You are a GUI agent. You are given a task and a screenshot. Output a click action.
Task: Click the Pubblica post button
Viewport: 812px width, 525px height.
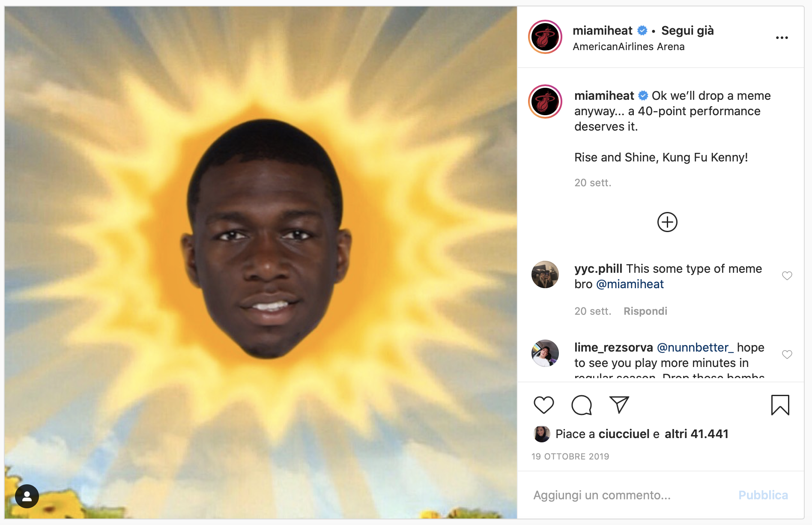763,495
